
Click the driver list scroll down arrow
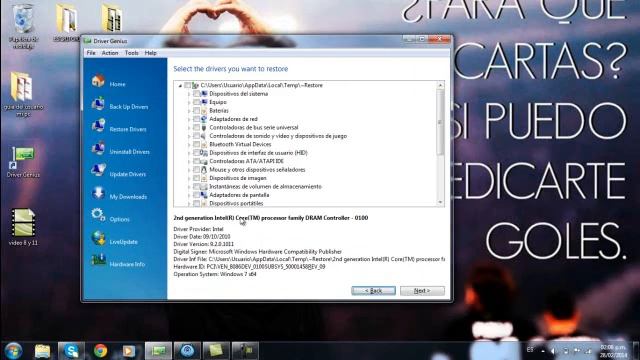tap(440, 202)
